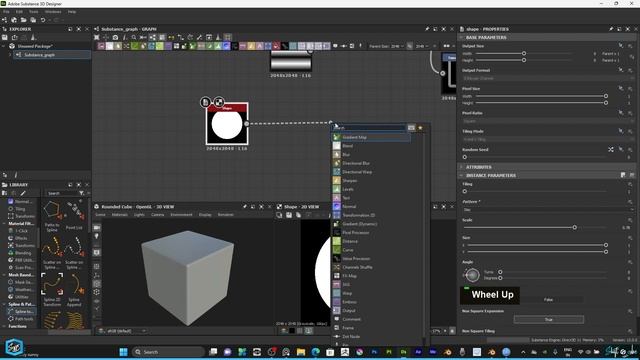The width and height of the screenshot is (640, 360).
Task: Click the first 2D view toolbar icon
Action: pos(279,215)
